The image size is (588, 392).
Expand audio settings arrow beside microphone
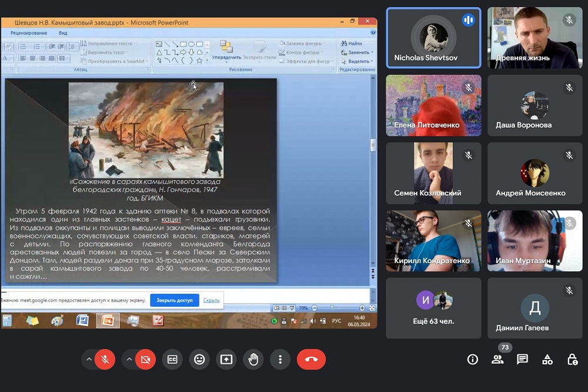click(89, 359)
